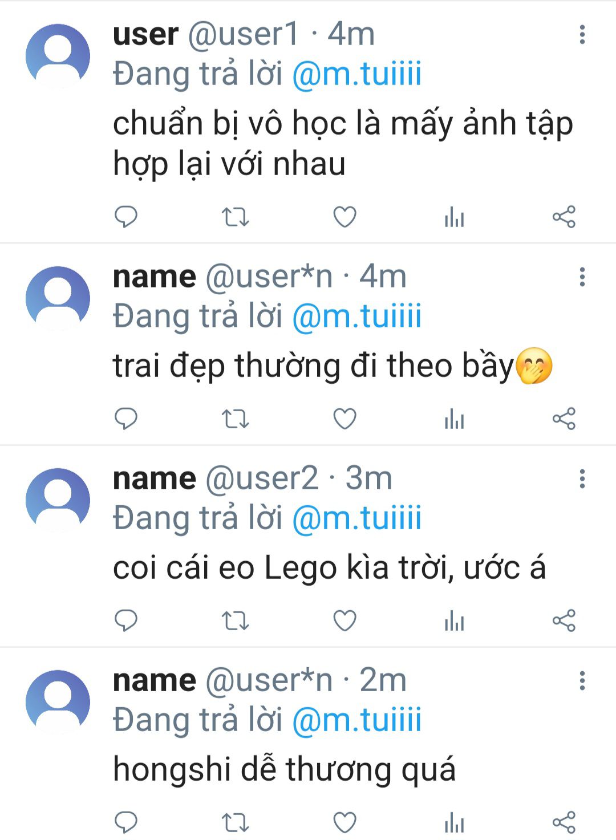The width and height of the screenshot is (616, 840).
Task: Open the more options menu on user1's tweet
Action: click(582, 35)
